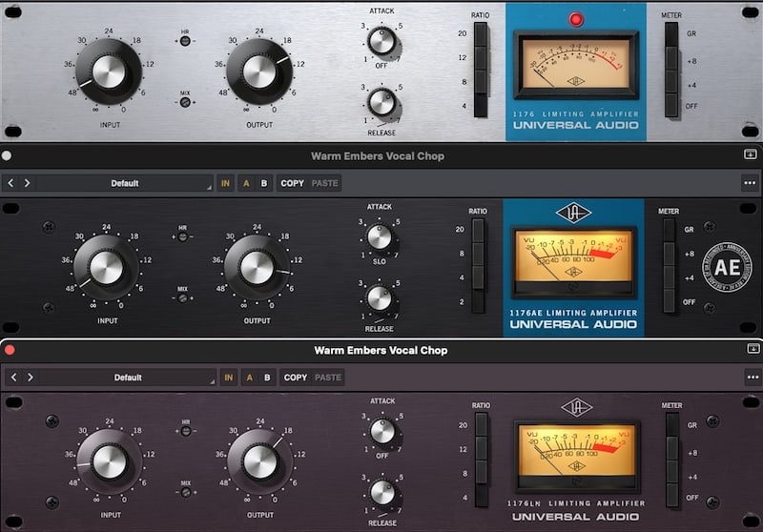Set meter to OFF on the 1176LN

(x=672, y=496)
